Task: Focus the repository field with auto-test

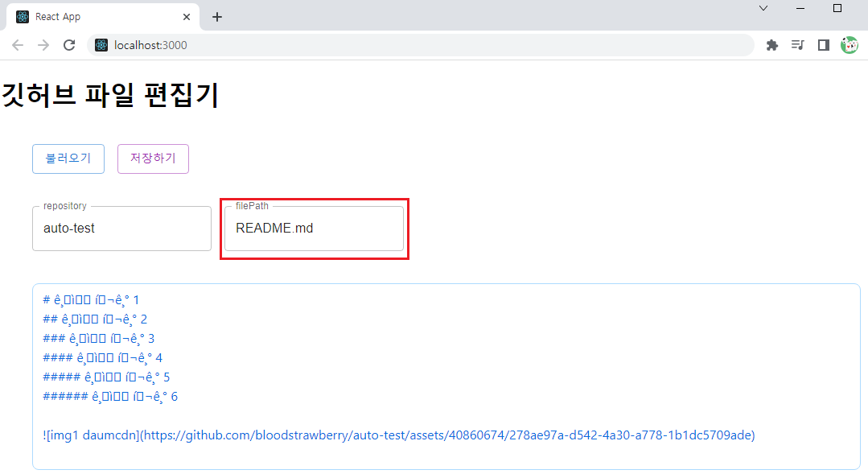Action: tap(121, 228)
